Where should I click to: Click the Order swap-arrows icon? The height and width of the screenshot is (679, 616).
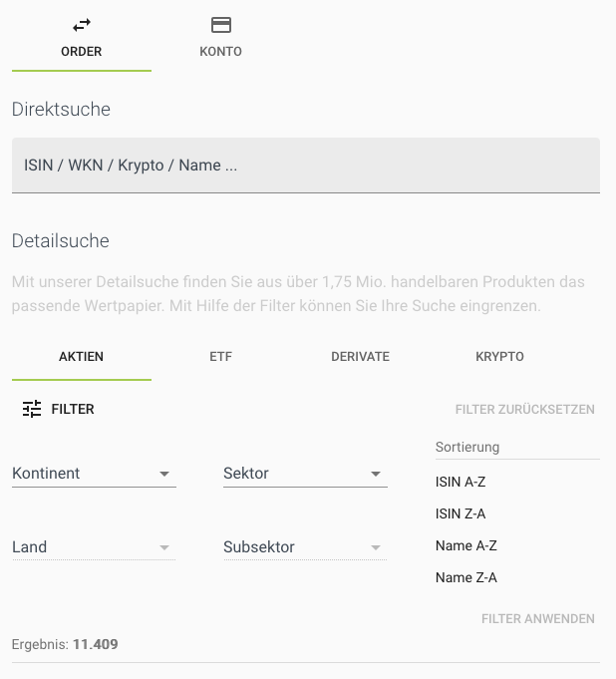click(82, 25)
